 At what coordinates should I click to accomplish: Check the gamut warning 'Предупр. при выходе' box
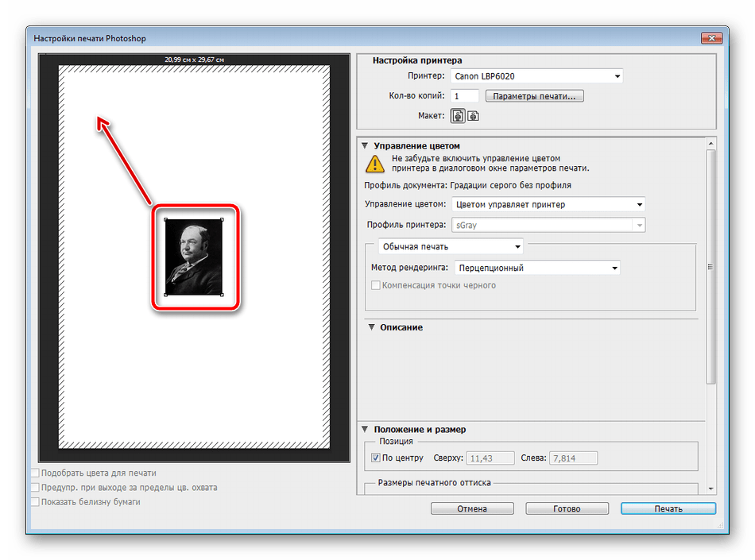click(35, 488)
